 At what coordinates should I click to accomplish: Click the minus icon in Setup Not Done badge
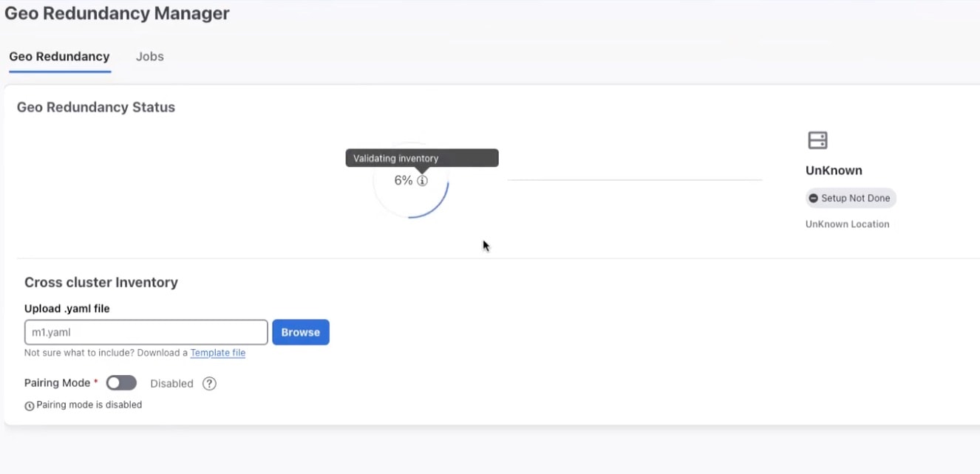pos(814,199)
